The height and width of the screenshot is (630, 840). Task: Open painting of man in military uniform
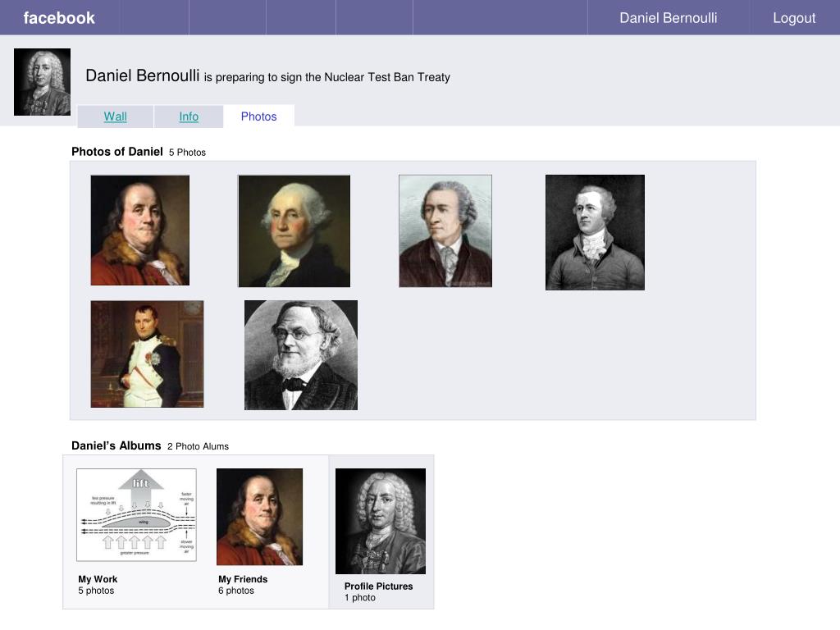tap(148, 354)
